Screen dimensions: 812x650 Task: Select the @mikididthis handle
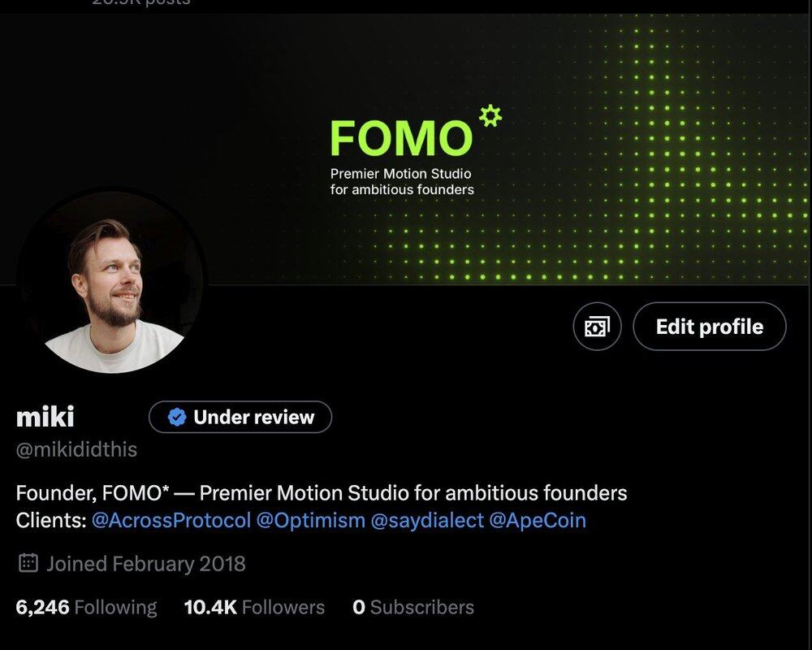coord(76,449)
